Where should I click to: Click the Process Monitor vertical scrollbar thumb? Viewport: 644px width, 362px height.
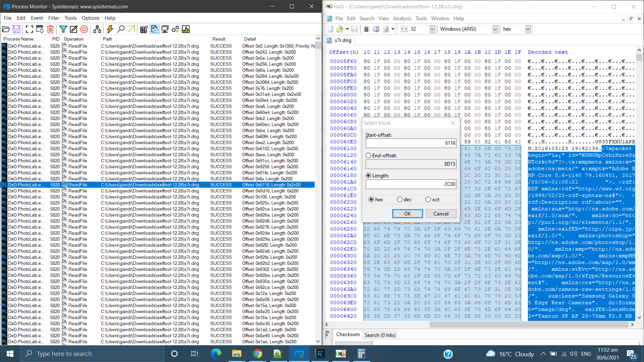pos(318,45)
